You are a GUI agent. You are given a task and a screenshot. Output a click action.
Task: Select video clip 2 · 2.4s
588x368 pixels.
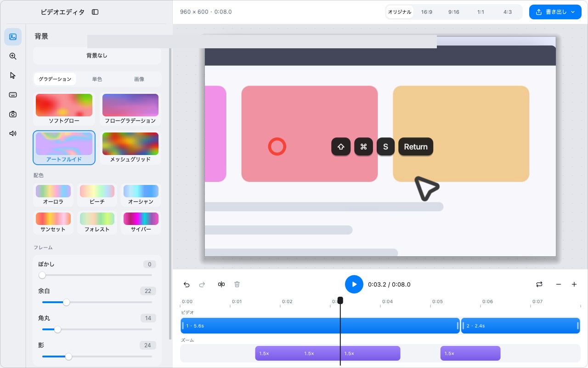[x=520, y=326]
